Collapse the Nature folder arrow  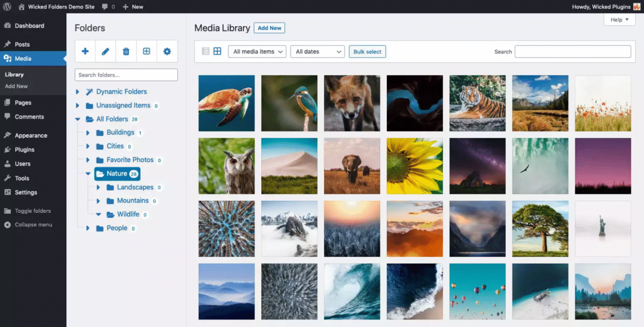(x=88, y=174)
